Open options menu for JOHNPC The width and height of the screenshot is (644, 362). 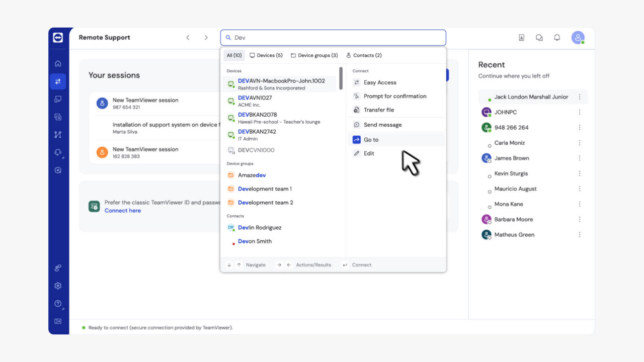580,112
